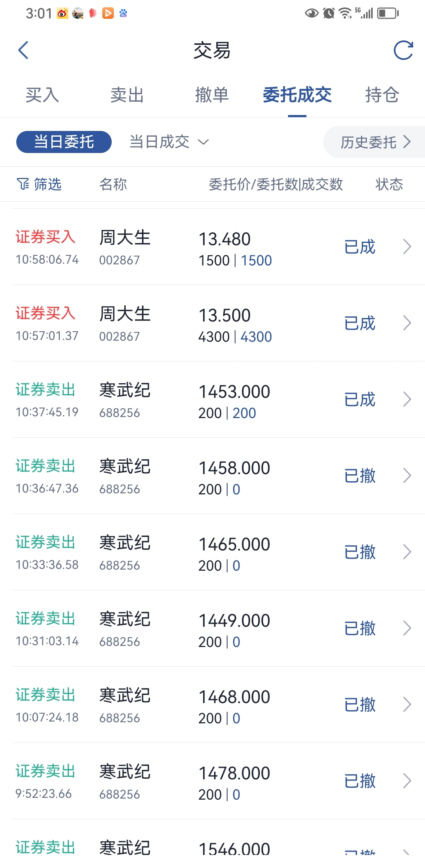Open Weibo notification icon in status bar

[x=63, y=13]
